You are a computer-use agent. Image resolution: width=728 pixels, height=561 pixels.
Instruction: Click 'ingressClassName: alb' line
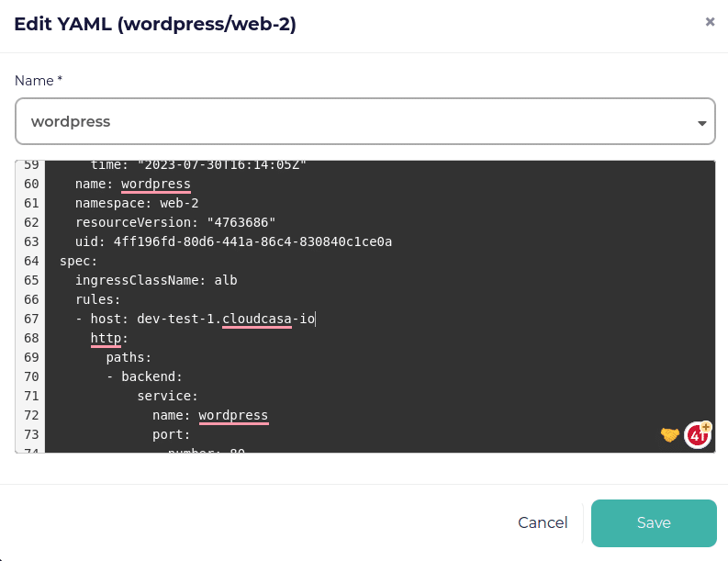coord(156,281)
